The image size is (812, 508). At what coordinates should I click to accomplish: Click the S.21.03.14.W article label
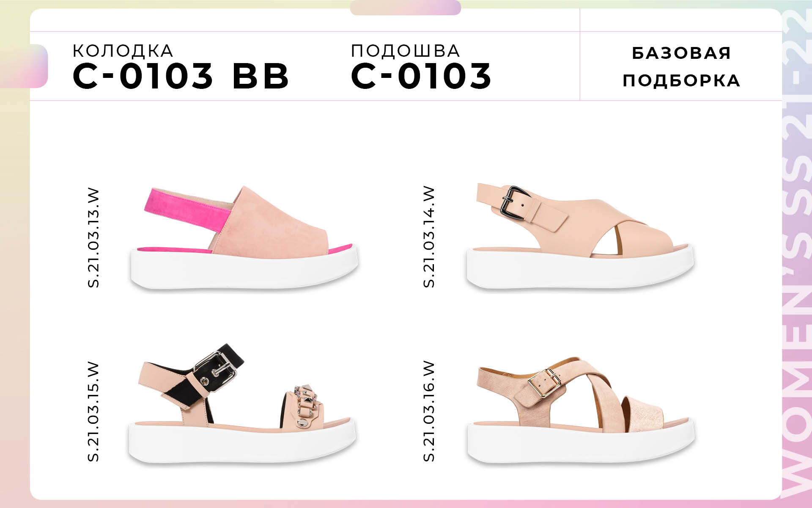(x=428, y=237)
